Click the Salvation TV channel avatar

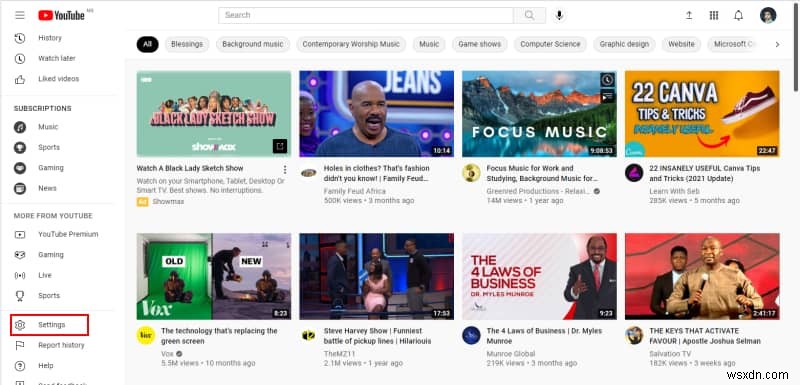point(634,336)
